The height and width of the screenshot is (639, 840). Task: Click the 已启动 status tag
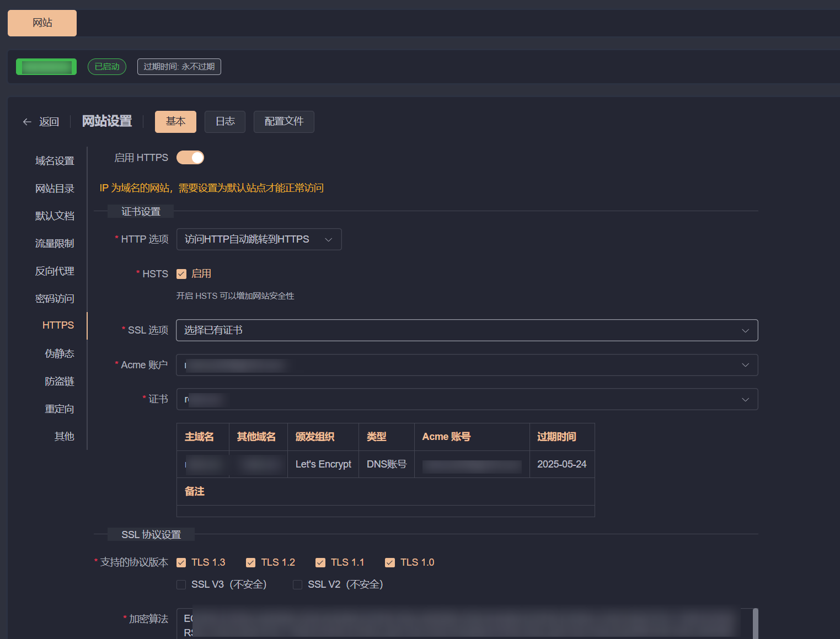point(107,67)
